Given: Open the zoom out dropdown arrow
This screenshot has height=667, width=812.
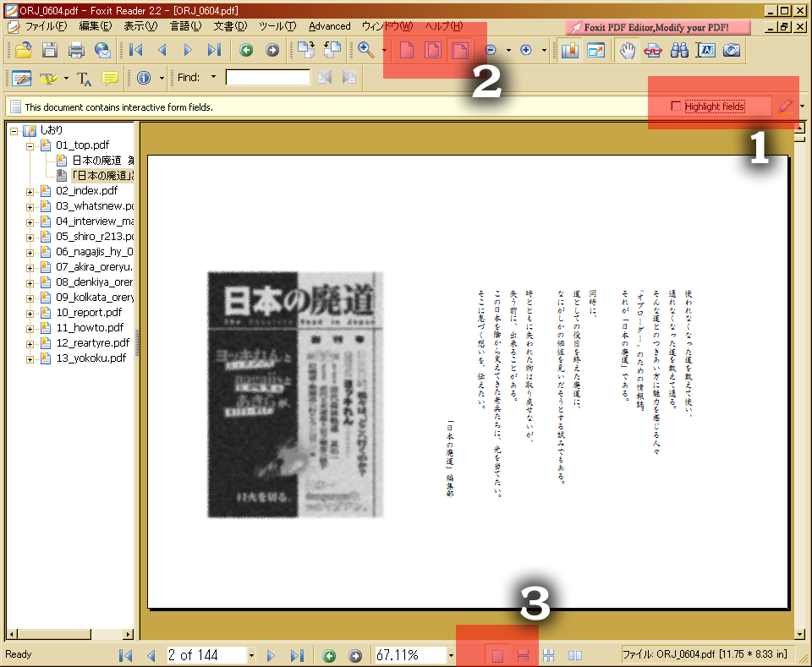Looking at the screenshot, I should coord(508,50).
